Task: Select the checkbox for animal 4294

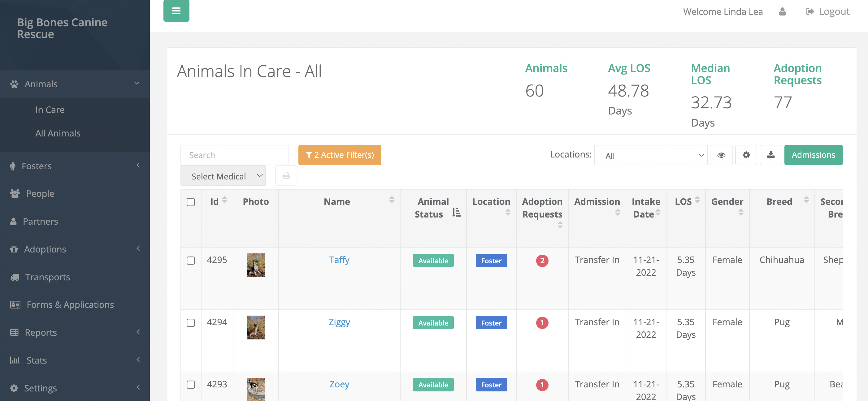Action: (191, 322)
